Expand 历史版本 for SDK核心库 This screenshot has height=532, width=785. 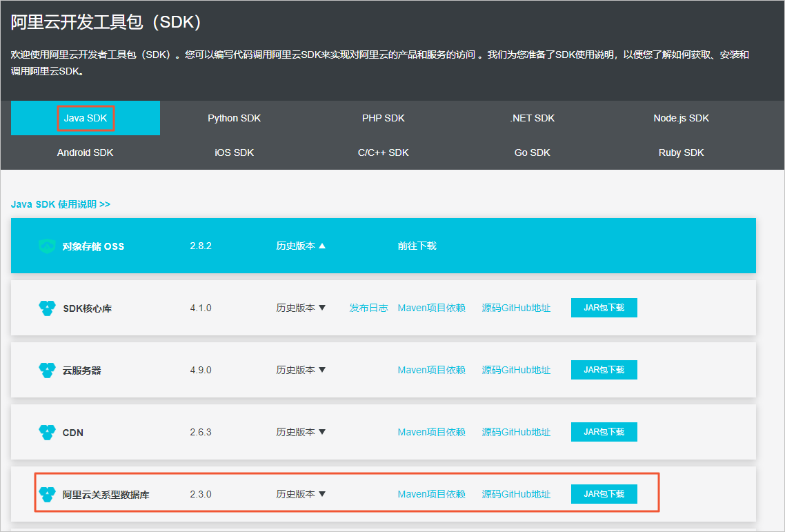[301, 308]
